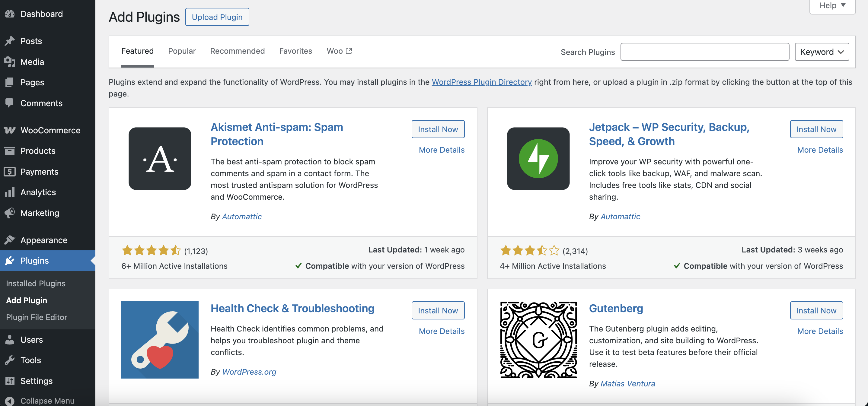Click the Plugins plug icon
Screen dimensions: 868x406
[x=10, y=261]
